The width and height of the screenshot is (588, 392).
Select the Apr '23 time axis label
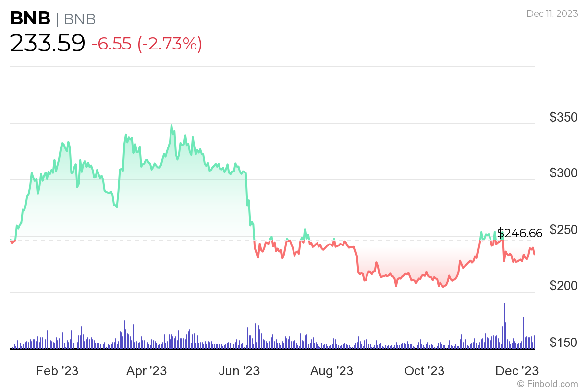click(147, 371)
